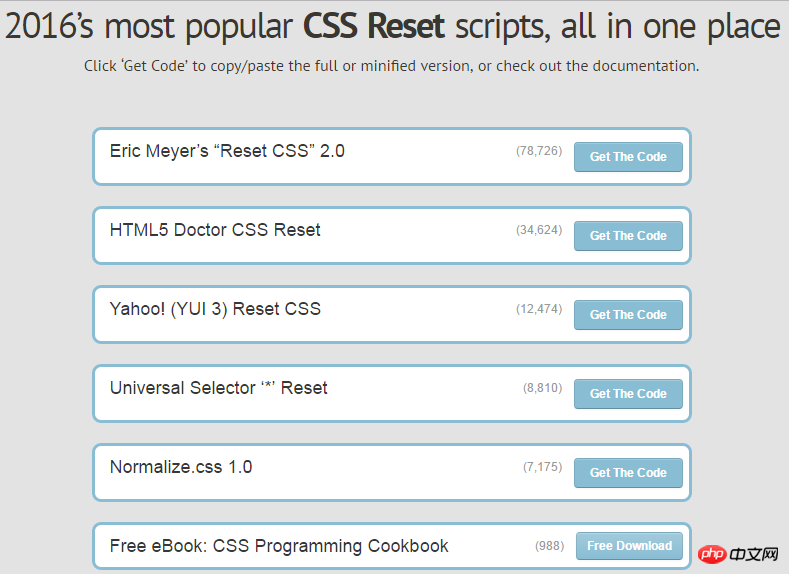The image size is (789, 574).
Task: Open the Yahoo! (YUI 3) Reset CSS title
Action: point(215,309)
